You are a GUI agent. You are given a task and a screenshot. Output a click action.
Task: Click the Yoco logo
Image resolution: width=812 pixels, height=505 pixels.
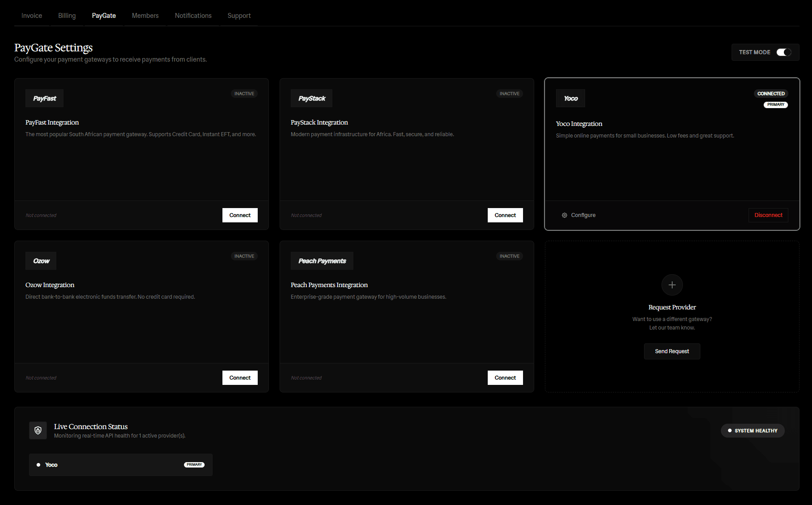[570, 98]
